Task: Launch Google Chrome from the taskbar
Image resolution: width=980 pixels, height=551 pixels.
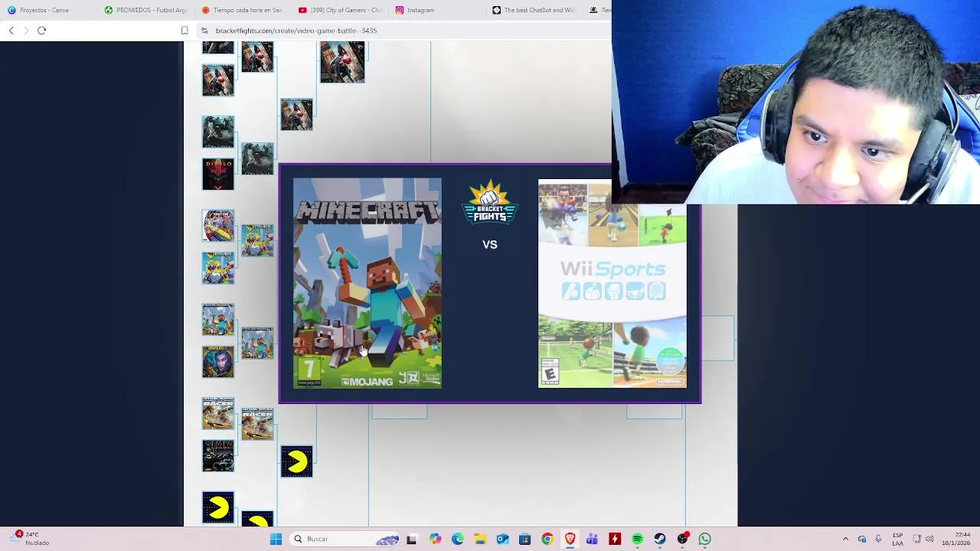Action: tap(547, 539)
